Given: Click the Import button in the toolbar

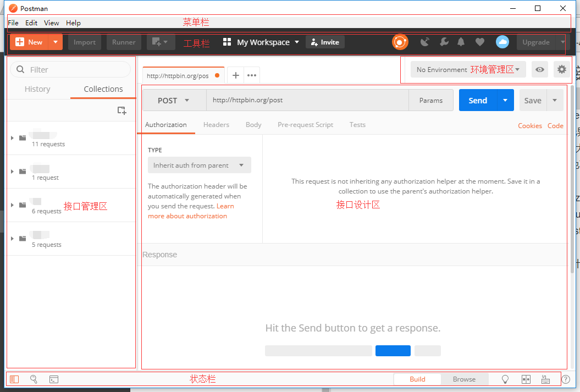Looking at the screenshot, I should tap(85, 42).
